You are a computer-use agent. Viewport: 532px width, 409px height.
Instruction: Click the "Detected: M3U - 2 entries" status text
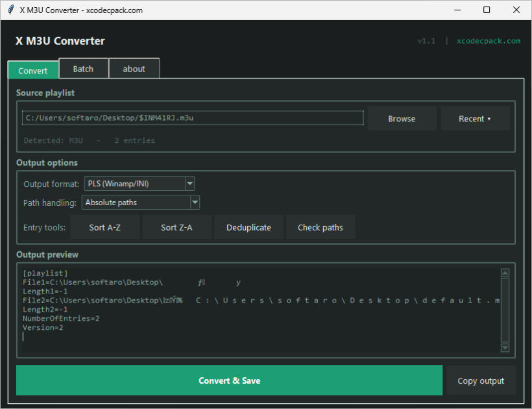[x=90, y=140]
